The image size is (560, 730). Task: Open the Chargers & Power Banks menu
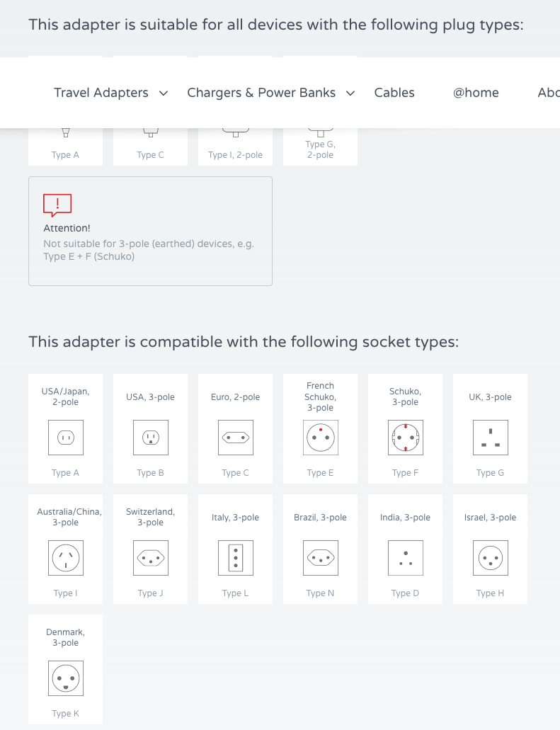pos(261,93)
